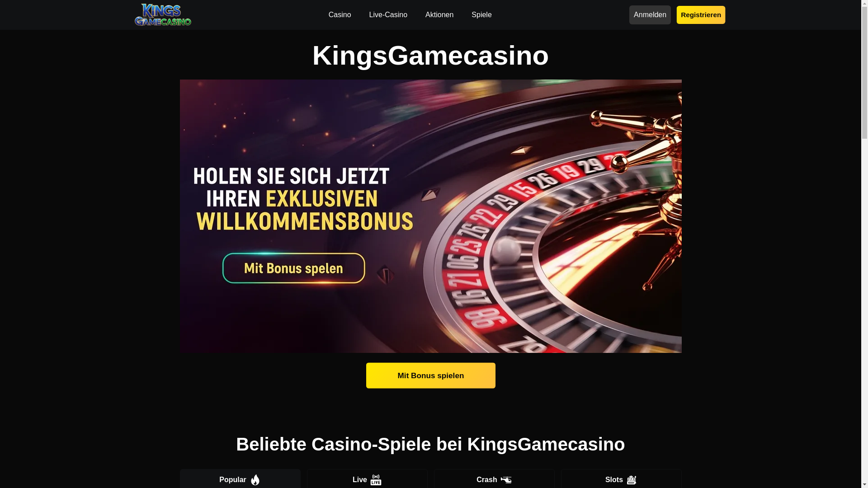
Task: Select the Popular games tab
Action: point(240,479)
